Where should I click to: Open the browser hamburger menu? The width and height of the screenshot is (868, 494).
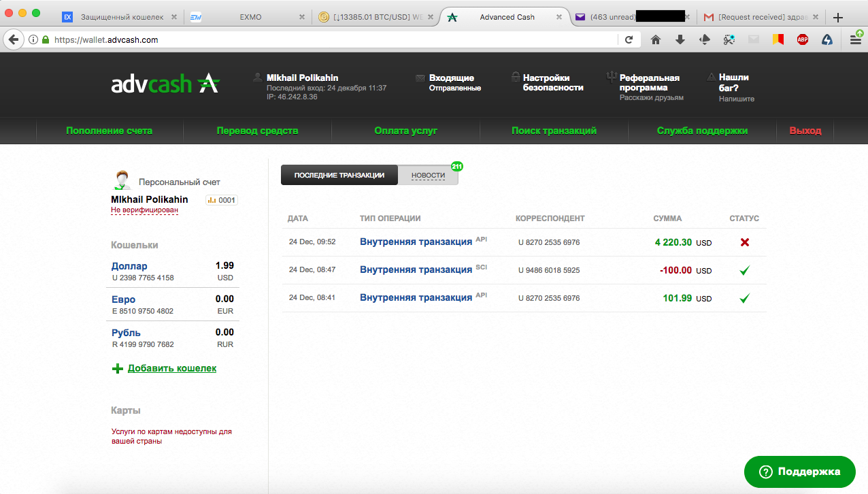point(855,40)
